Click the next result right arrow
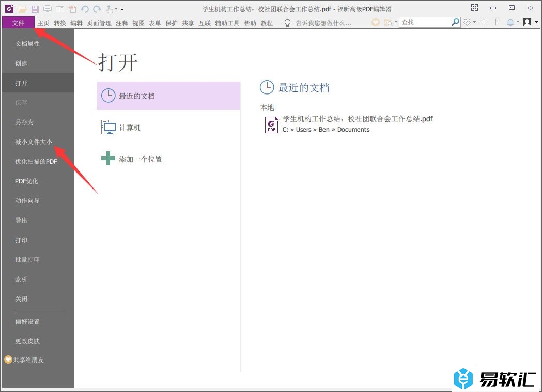This screenshot has width=542, height=392. pyautogui.click(x=497, y=22)
